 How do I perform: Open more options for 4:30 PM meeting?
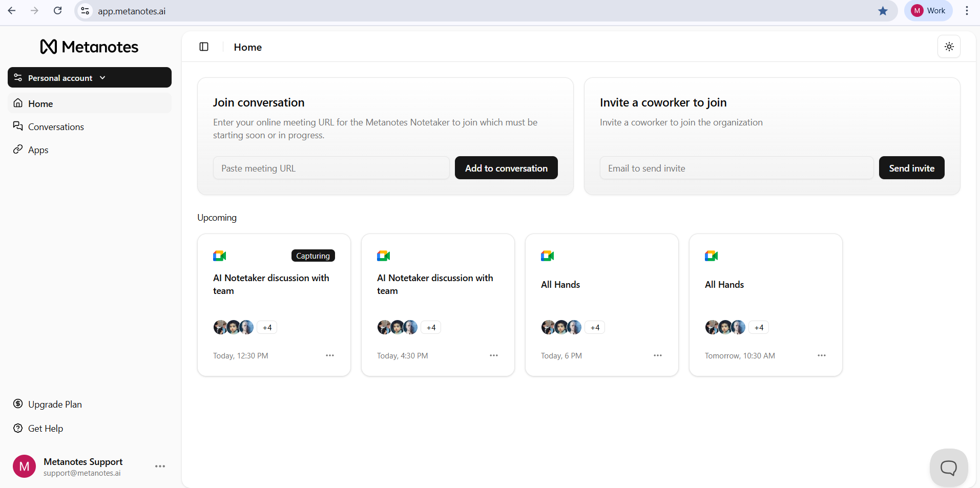pyautogui.click(x=494, y=355)
